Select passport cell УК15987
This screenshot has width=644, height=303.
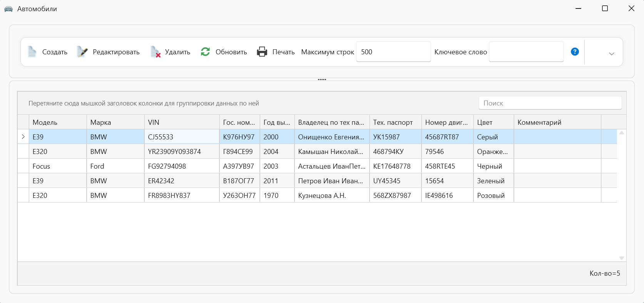[x=396, y=137]
